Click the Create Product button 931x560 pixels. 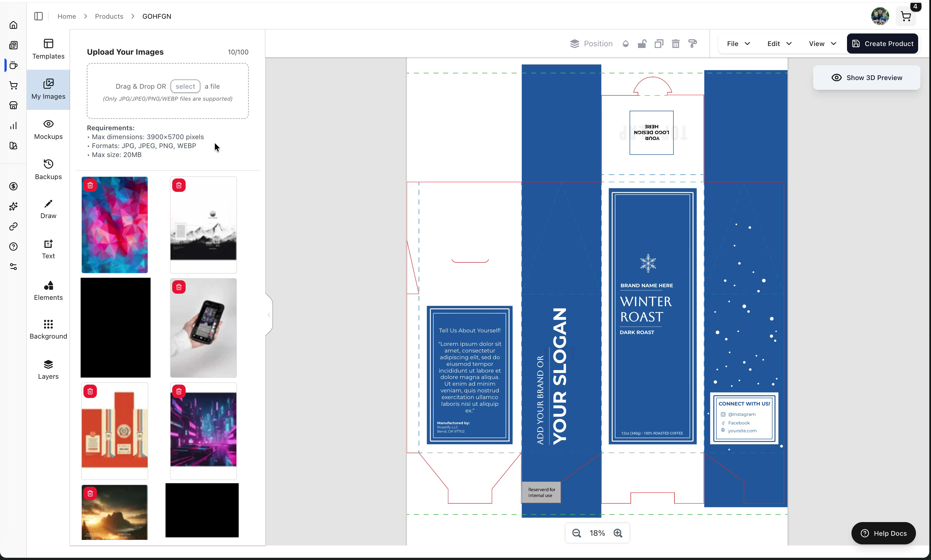pos(882,44)
